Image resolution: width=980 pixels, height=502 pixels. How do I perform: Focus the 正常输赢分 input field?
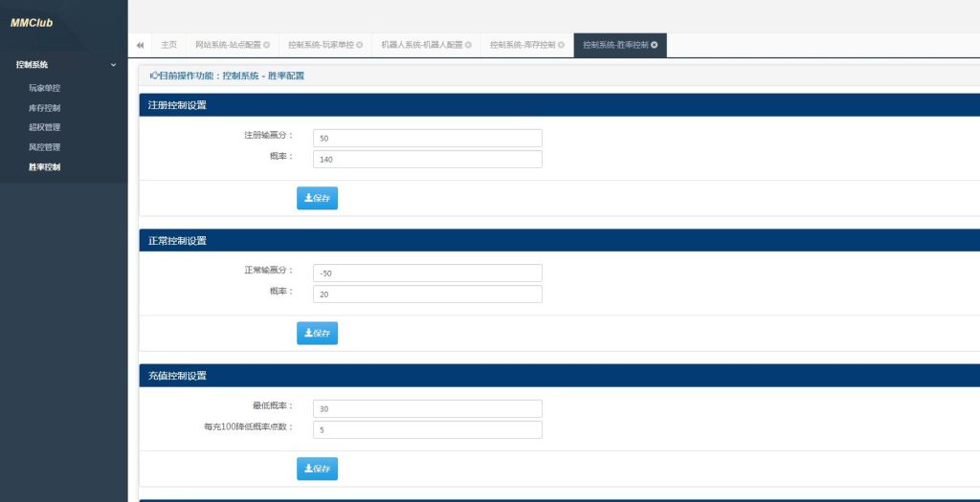coord(428,273)
